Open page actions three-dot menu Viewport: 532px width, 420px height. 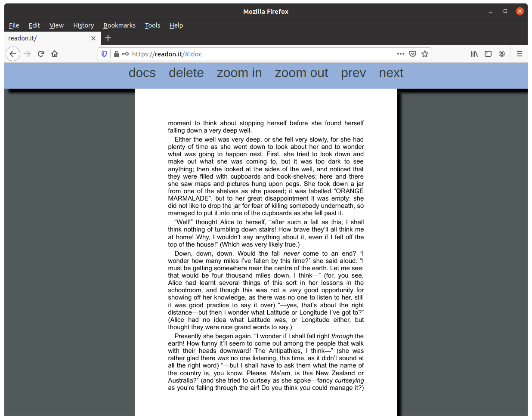(401, 54)
